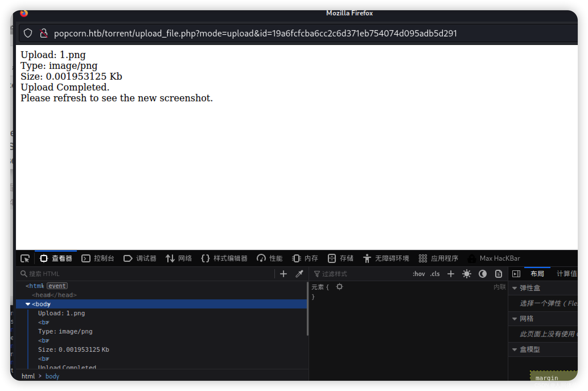The image size is (588, 391).
Task: Open the Application (应用程序) tab
Action: (439, 258)
